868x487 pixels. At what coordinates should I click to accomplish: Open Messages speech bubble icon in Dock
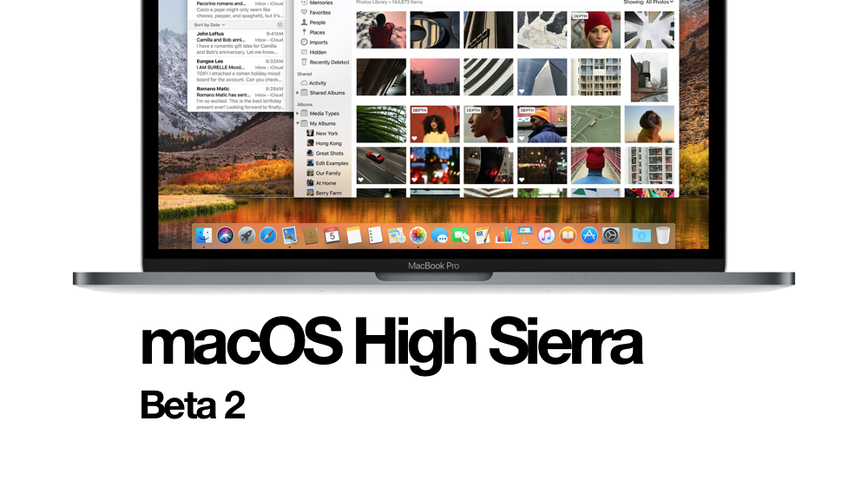[x=439, y=236]
